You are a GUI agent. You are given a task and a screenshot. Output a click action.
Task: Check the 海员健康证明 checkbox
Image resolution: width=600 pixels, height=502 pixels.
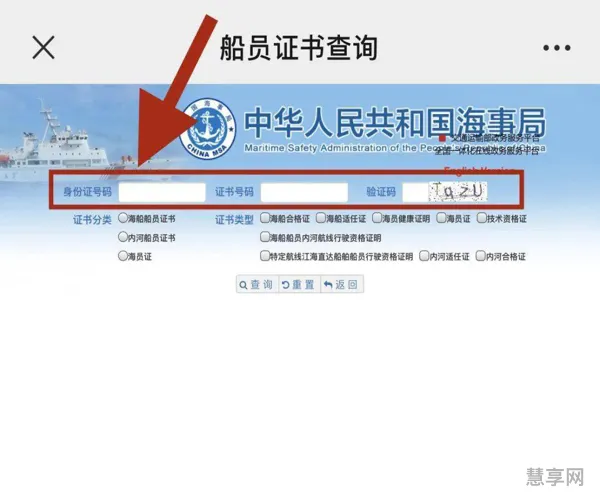[377, 218]
